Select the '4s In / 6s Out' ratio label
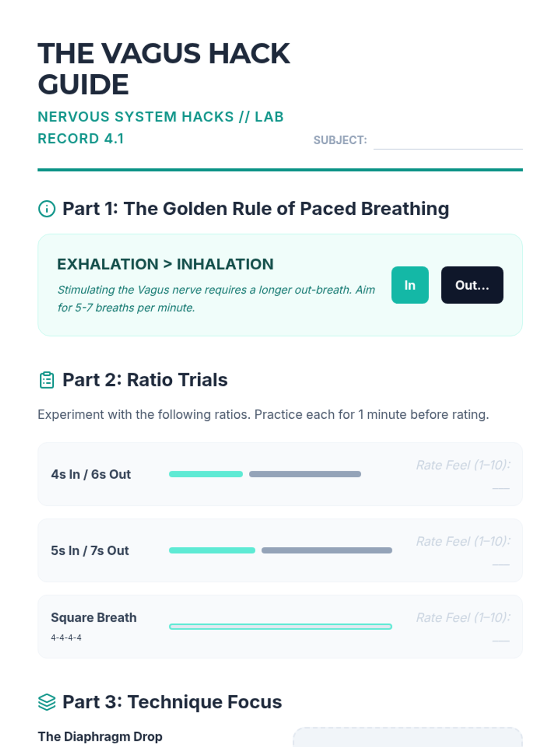The width and height of the screenshot is (560, 747). point(91,474)
